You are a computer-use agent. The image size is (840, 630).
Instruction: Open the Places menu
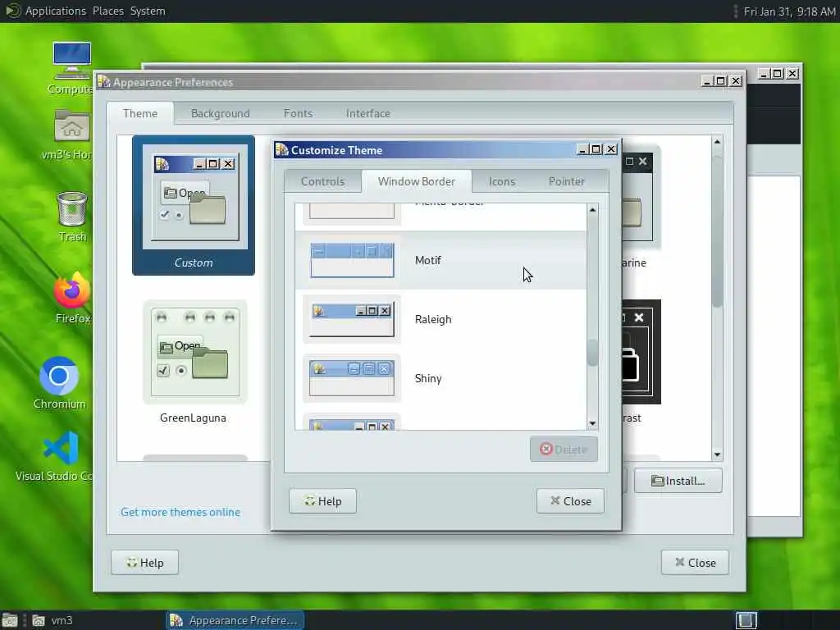point(107,11)
